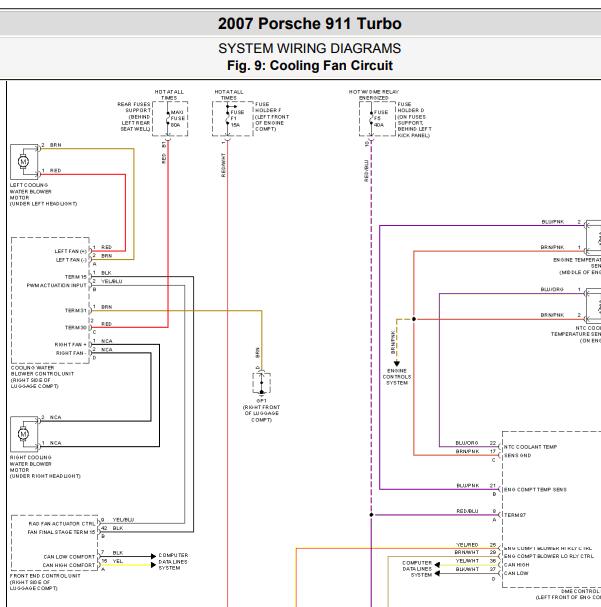This screenshot has height=607, width=601.
Task: Click 'BRN/WHT' wire label at pin 29
Action: 467,552
